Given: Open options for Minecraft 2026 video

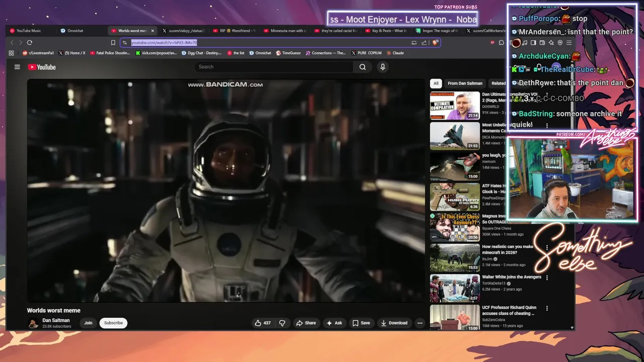Looking at the screenshot, I should 547,247.
